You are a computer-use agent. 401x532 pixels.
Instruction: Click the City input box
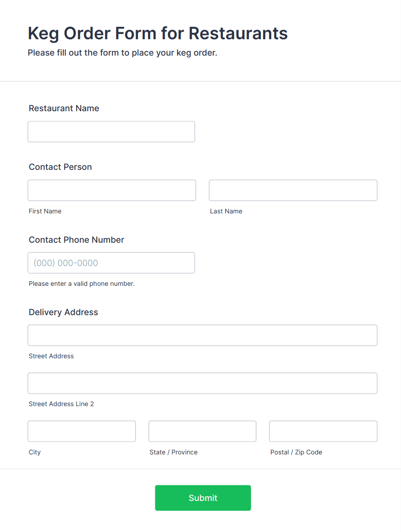81,431
